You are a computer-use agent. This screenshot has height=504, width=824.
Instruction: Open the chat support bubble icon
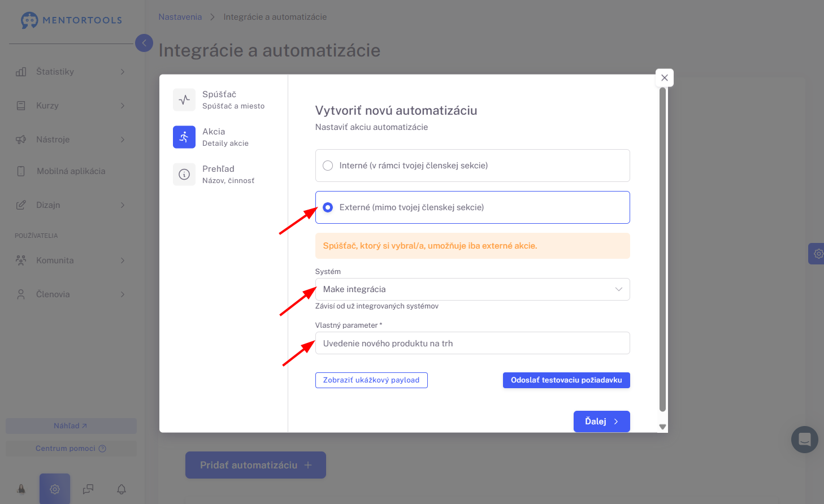pyautogui.click(x=805, y=440)
